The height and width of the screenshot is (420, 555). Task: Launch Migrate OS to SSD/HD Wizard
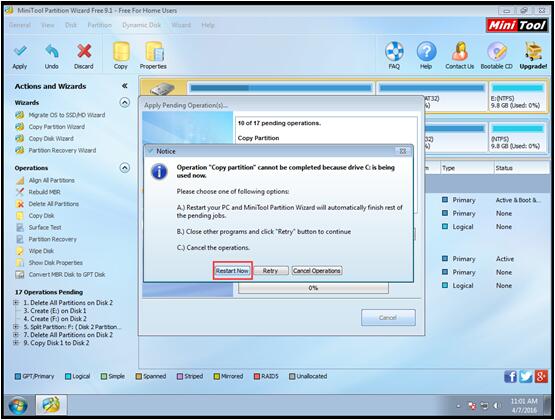point(67,115)
